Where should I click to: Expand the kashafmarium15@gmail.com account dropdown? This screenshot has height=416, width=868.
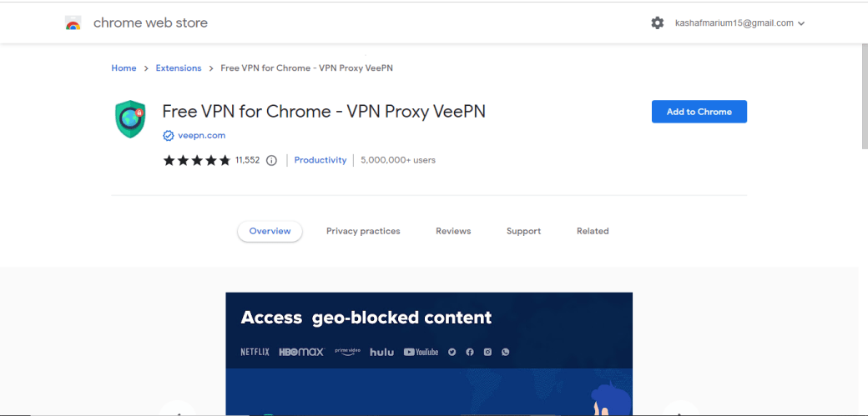pyautogui.click(x=739, y=23)
